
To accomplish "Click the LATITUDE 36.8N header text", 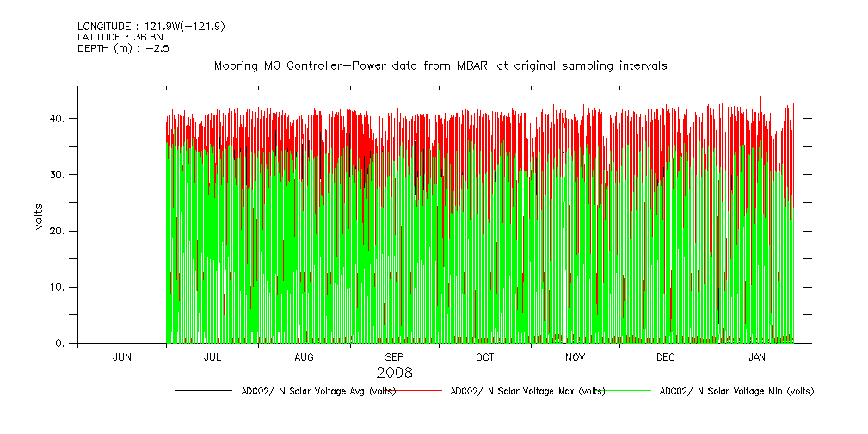I will coord(120,37).
